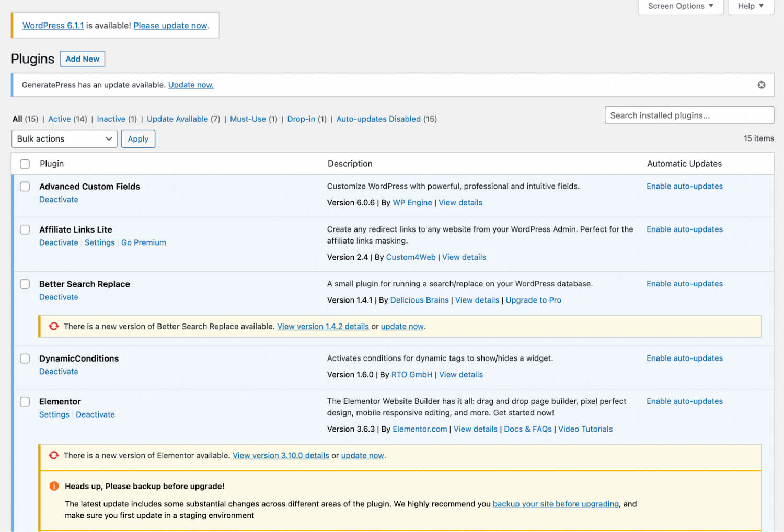Tick the select-all plugins checkbox
The image size is (784, 532).
(x=25, y=164)
